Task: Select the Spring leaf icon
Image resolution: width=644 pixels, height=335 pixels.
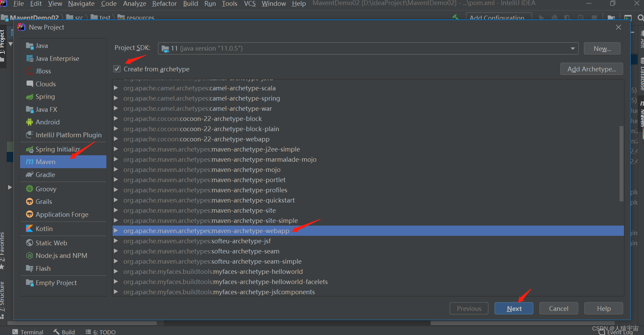Action: [x=30, y=97]
